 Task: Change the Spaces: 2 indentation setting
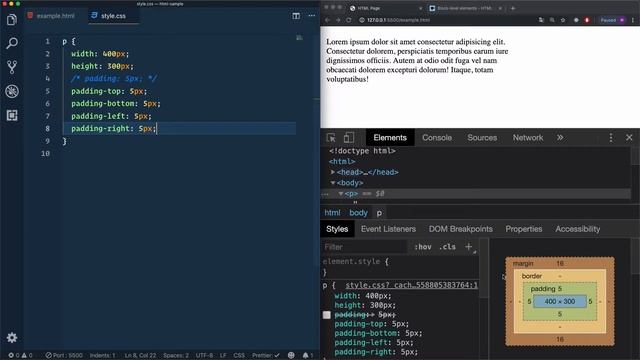tap(176, 355)
